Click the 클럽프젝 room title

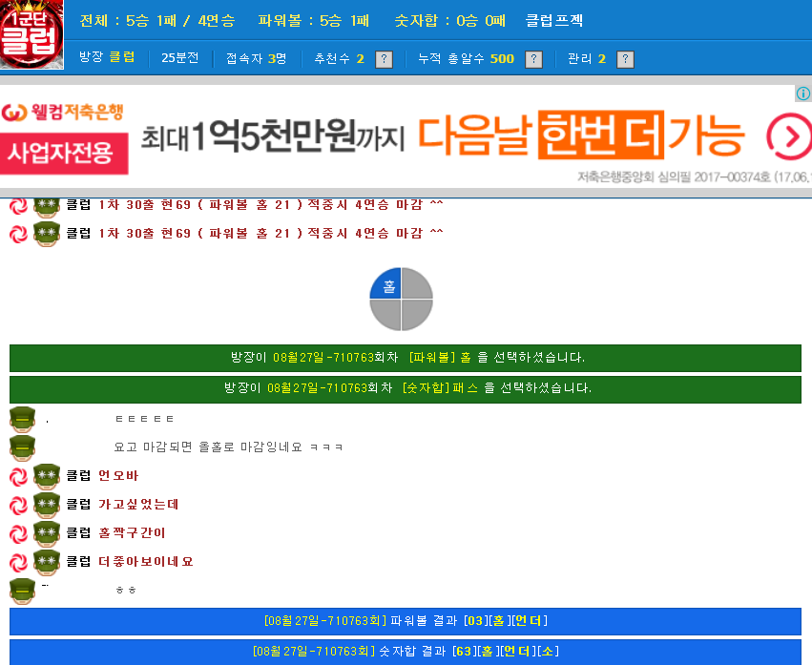click(x=554, y=21)
